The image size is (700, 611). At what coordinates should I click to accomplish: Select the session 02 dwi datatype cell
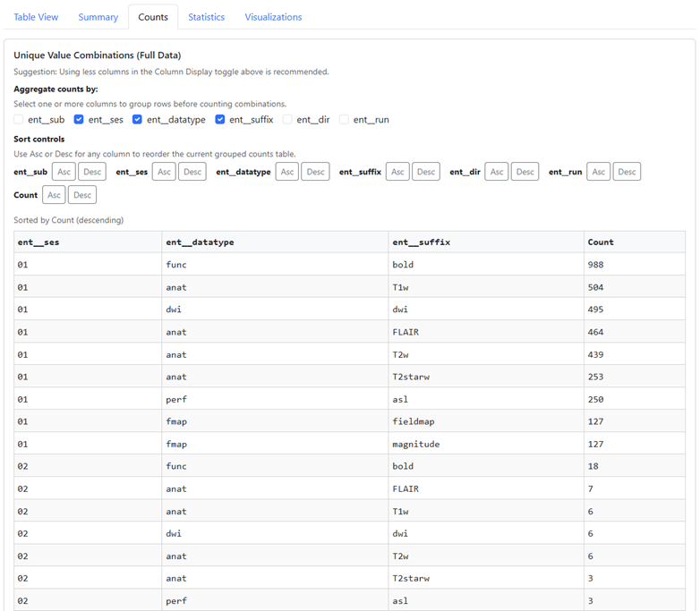click(275, 533)
